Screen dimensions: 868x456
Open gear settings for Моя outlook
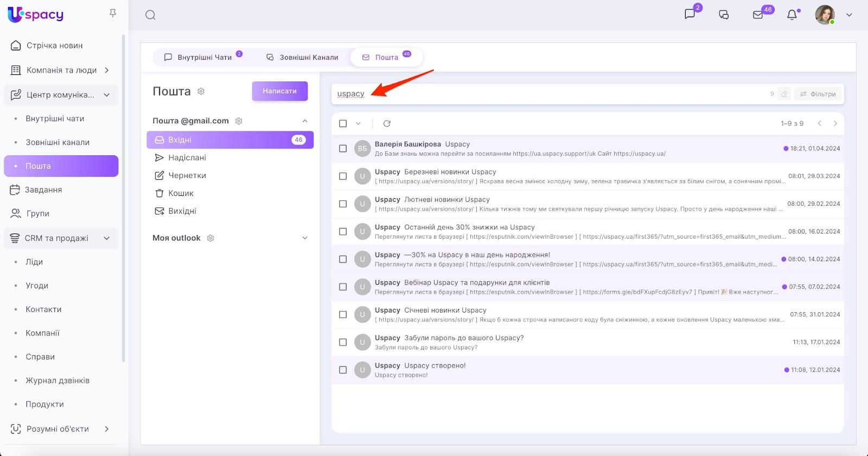211,238
